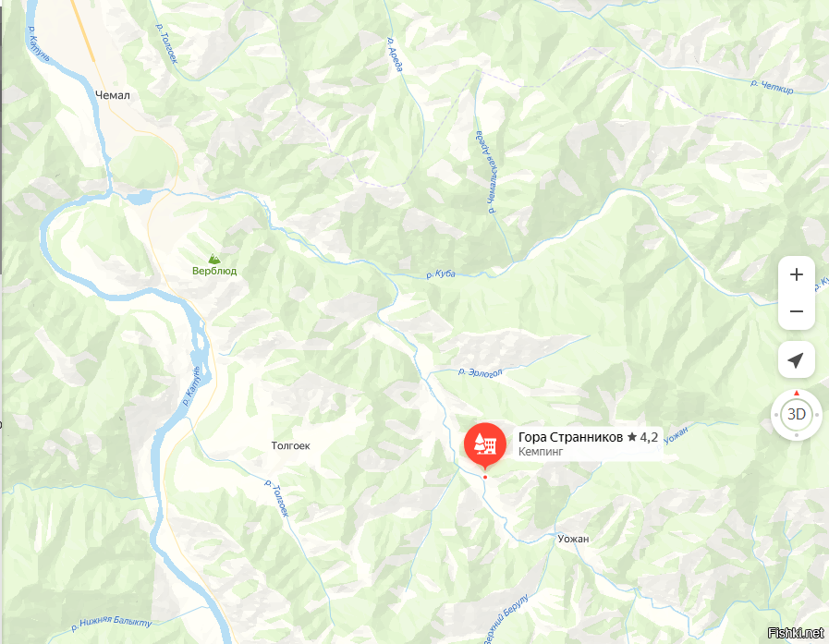Click the 4,2 star rating
Image resolution: width=829 pixels, height=644 pixels.
pyautogui.click(x=643, y=437)
